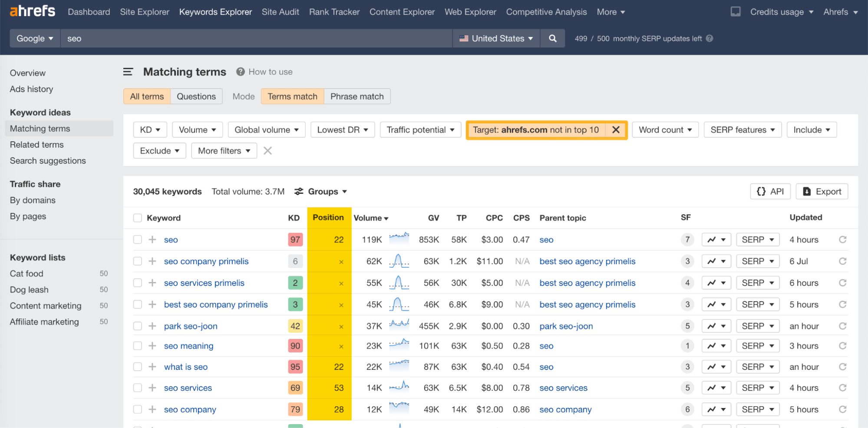Click the search magnifying glass icon

pos(552,38)
